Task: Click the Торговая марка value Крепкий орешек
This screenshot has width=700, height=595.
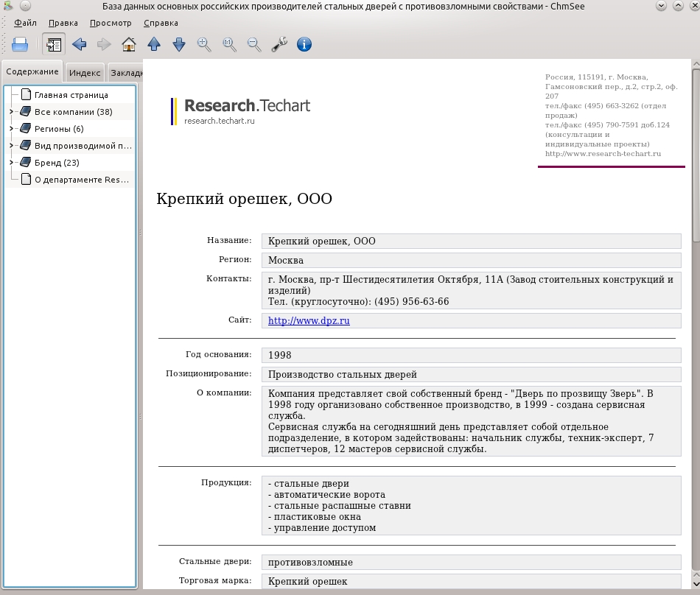Action: tap(307, 582)
